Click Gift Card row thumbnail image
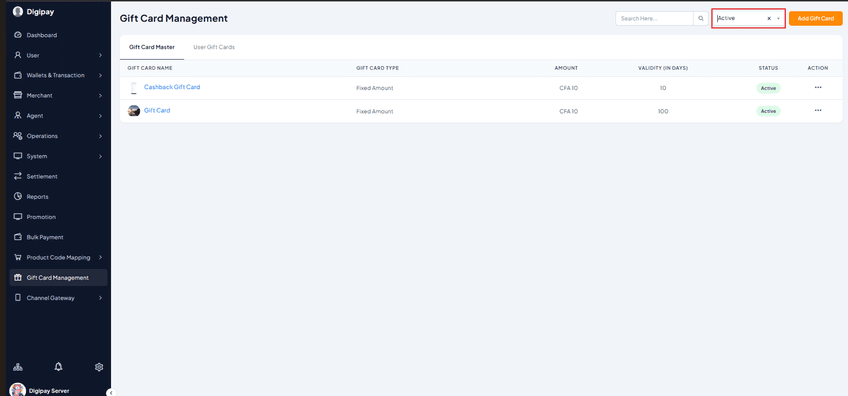The width and height of the screenshot is (848, 396). [x=134, y=111]
